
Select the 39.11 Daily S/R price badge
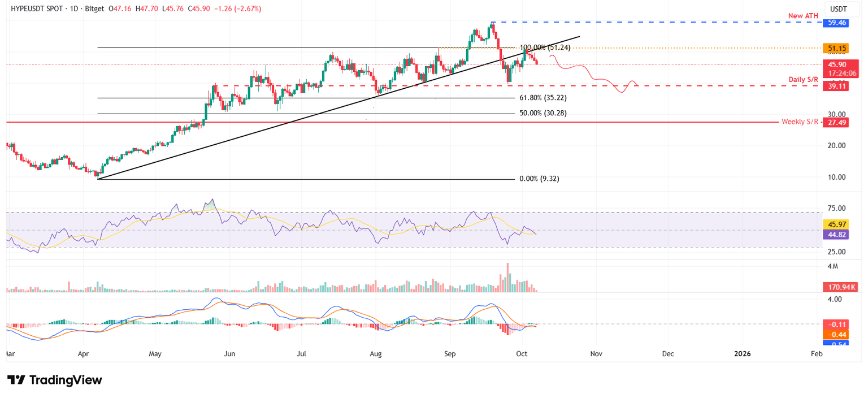pos(836,85)
